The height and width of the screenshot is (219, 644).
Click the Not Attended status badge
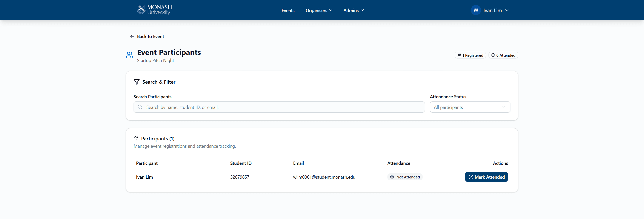pyautogui.click(x=405, y=177)
